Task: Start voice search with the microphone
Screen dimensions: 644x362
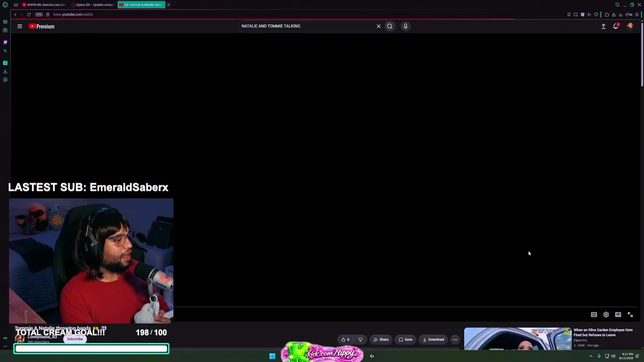Action: click(406, 26)
